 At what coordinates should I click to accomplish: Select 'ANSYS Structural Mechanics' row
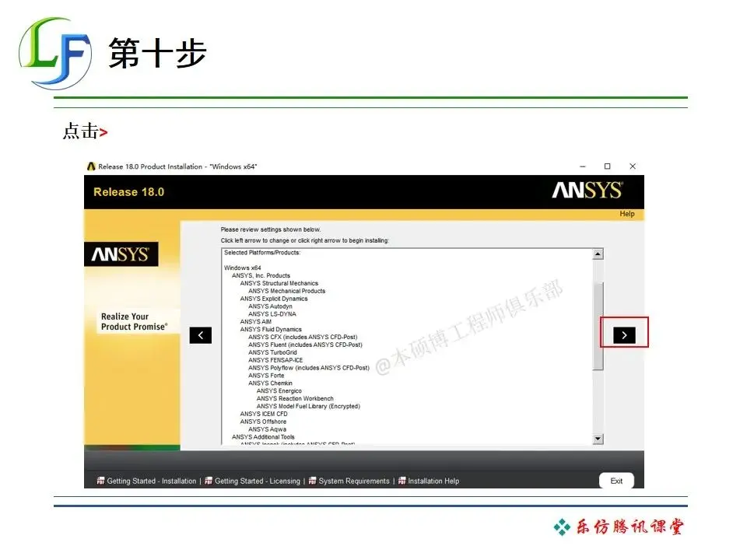coord(279,283)
